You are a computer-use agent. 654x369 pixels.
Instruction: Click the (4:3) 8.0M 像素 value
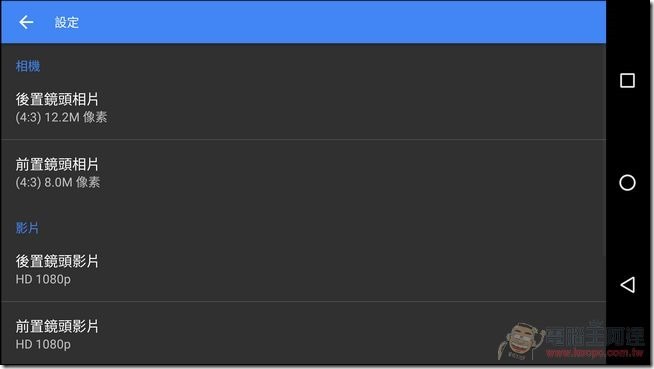[x=58, y=182]
